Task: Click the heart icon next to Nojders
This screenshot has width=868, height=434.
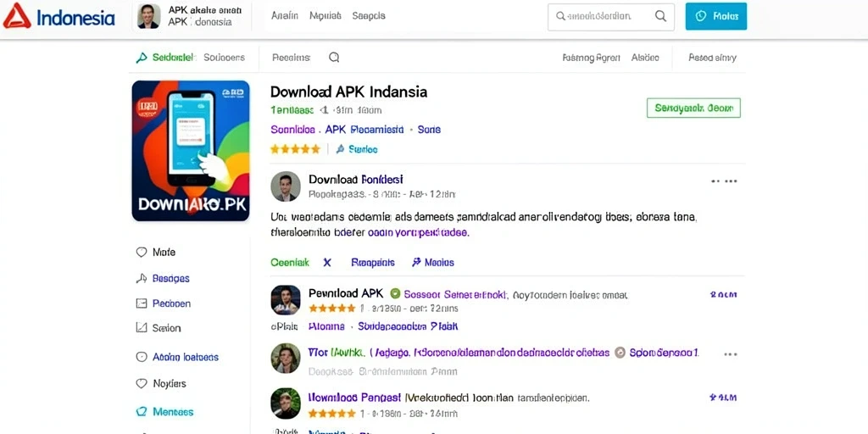Action: [x=142, y=383]
